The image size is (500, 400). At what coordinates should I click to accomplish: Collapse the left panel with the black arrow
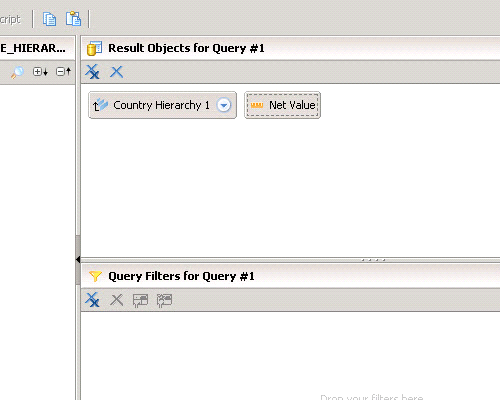[78, 259]
